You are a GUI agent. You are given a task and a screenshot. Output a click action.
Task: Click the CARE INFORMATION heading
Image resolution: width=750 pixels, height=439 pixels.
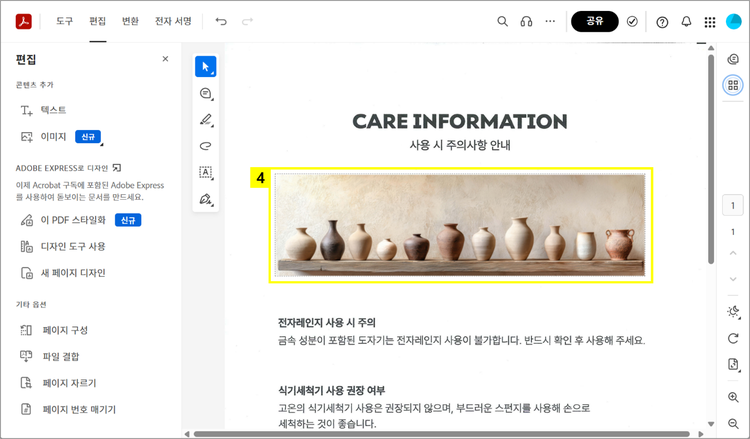460,121
